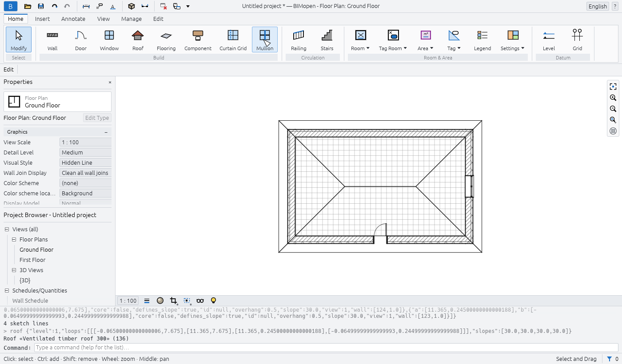The width and height of the screenshot is (622, 364).
Task: Select the Mullion tool
Action: pyautogui.click(x=265, y=40)
